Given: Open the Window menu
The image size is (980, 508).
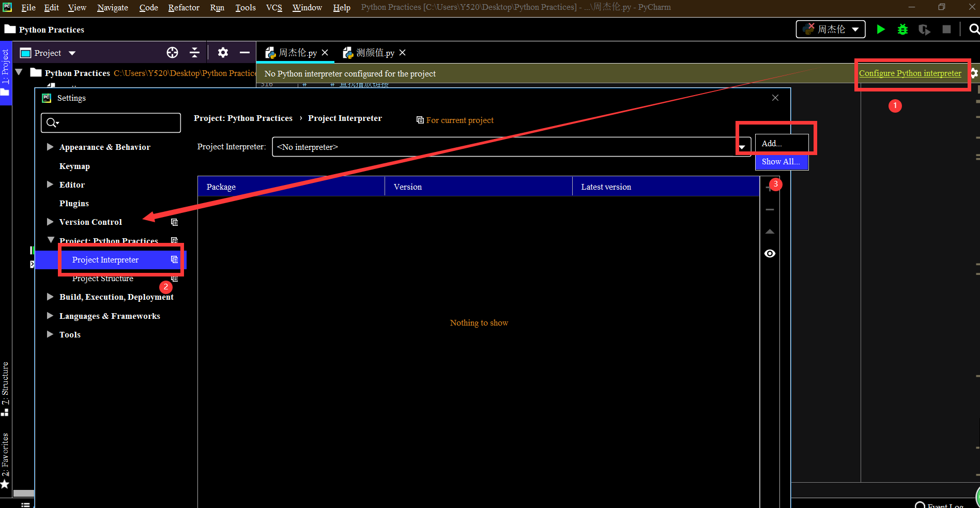Looking at the screenshot, I should point(307,7).
